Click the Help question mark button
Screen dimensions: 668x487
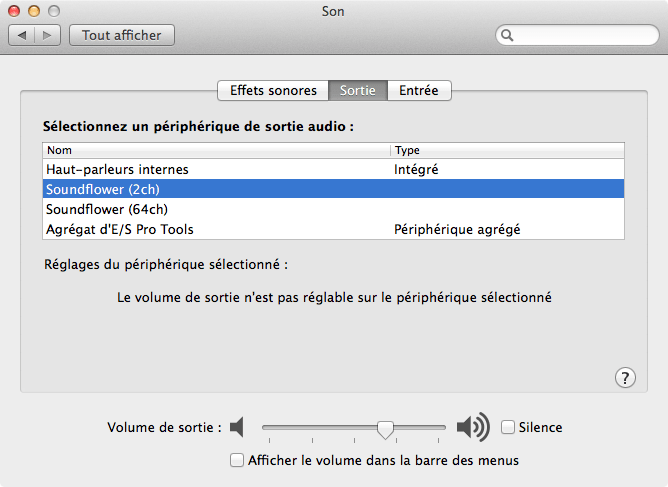click(x=625, y=377)
